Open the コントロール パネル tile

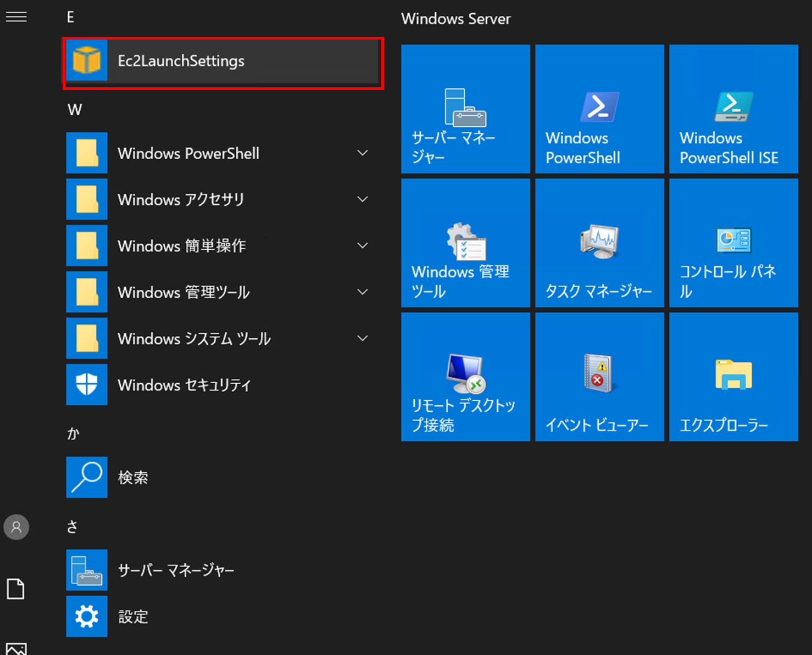point(733,243)
